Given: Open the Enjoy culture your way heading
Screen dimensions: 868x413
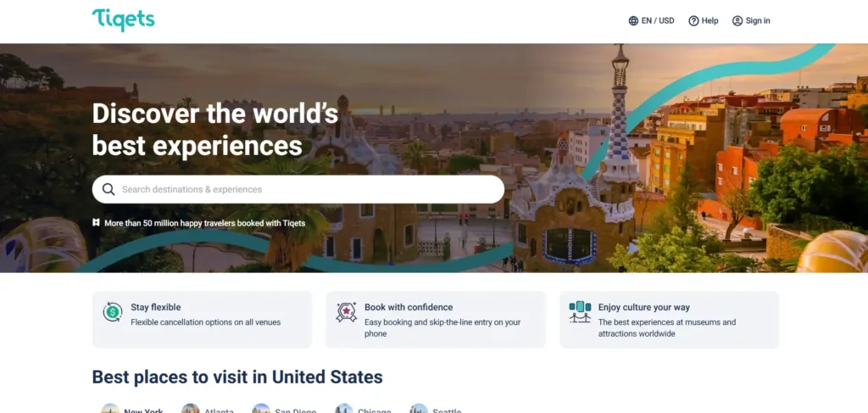Looking at the screenshot, I should 644,307.
